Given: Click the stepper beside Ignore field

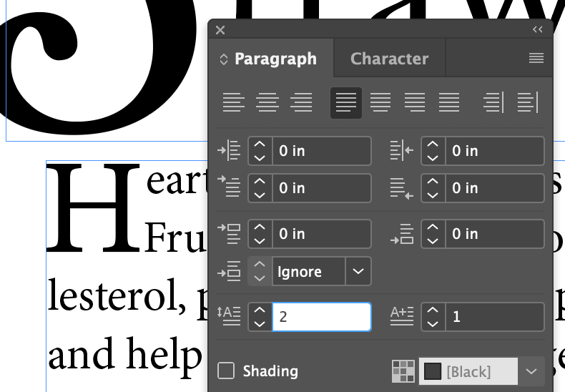Looking at the screenshot, I should tap(260, 271).
